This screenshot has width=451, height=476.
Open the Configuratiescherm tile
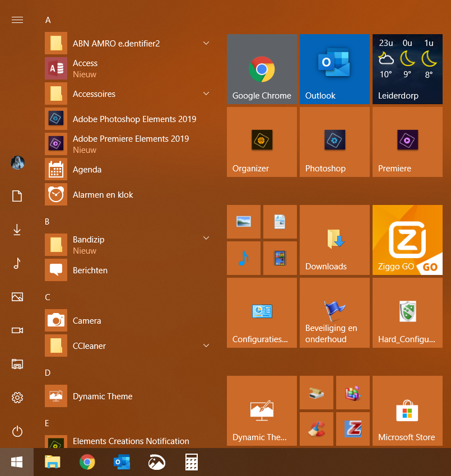(x=262, y=312)
